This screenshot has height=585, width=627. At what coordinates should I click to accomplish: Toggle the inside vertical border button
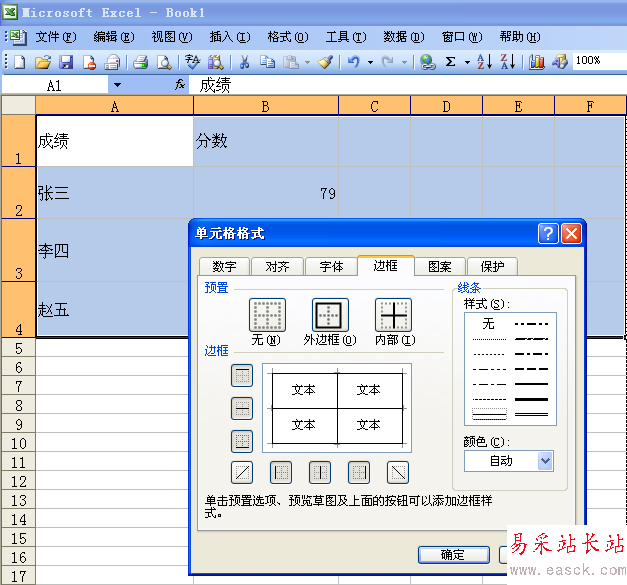(x=320, y=473)
